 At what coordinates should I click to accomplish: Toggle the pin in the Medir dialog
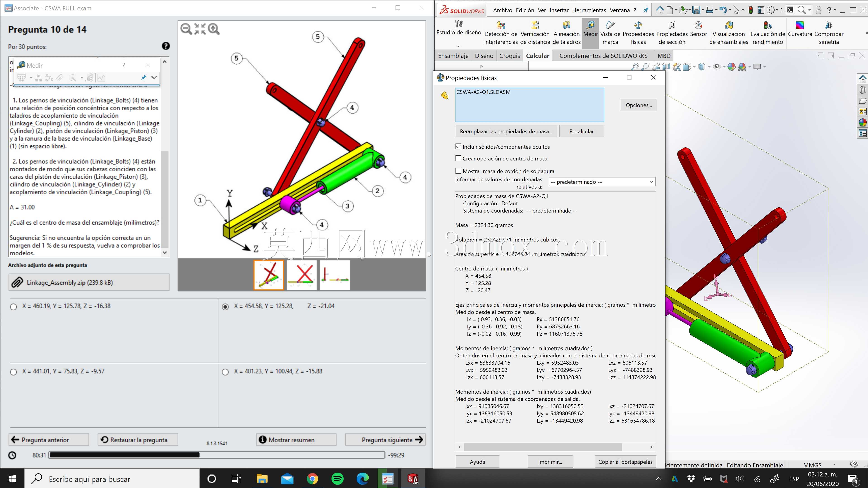click(x=143, y=77)
